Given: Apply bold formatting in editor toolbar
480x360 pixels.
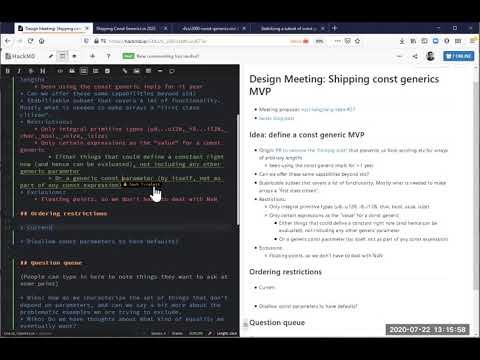Looking at the screenshot, I should coord(8,71).
